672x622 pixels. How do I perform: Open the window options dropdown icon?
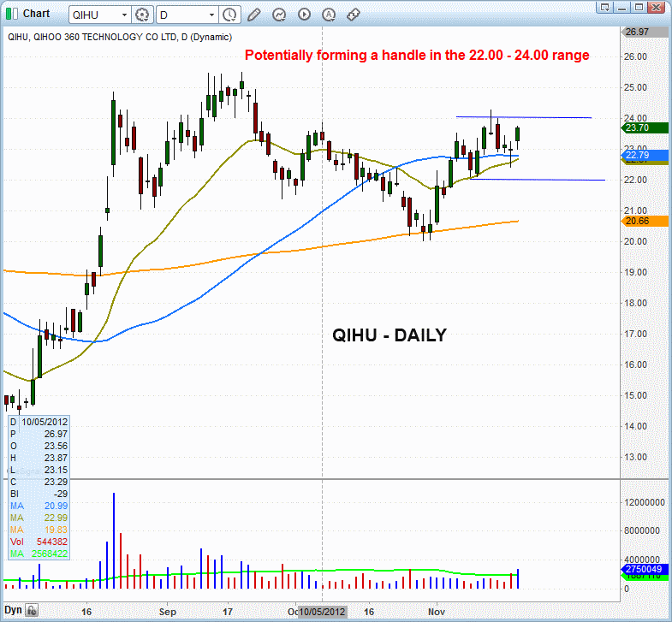coord(604,8)
